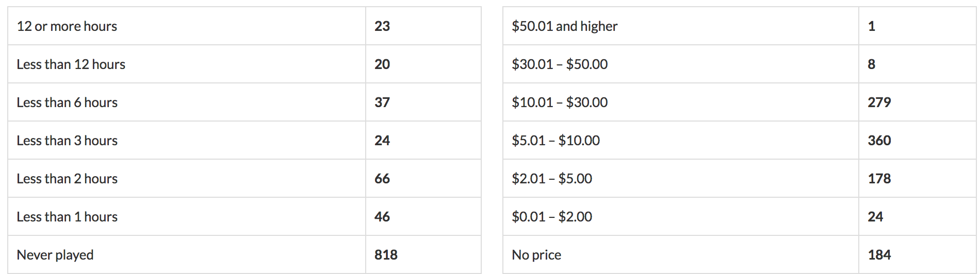The image size is (980, 274).
Task: Select the "$5.01 – $10.00" price range
Action: coord(556,141)
